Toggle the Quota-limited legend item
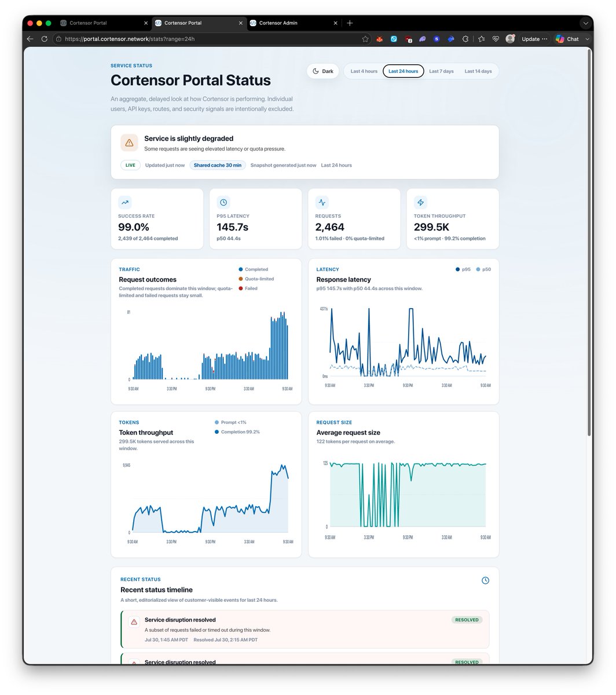The width and height of the screenshot is (616, 695). click(x=256, y=279)
